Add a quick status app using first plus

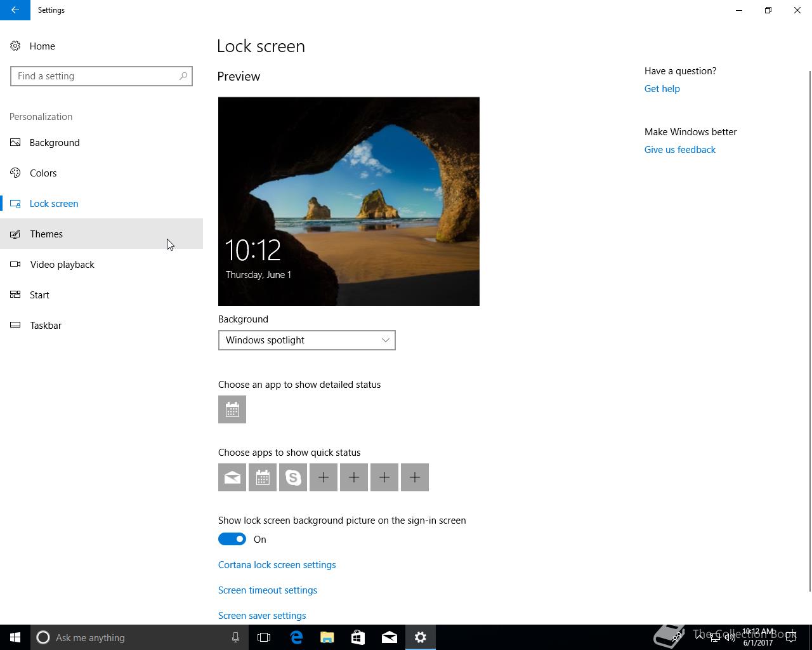tap(324, 477)
